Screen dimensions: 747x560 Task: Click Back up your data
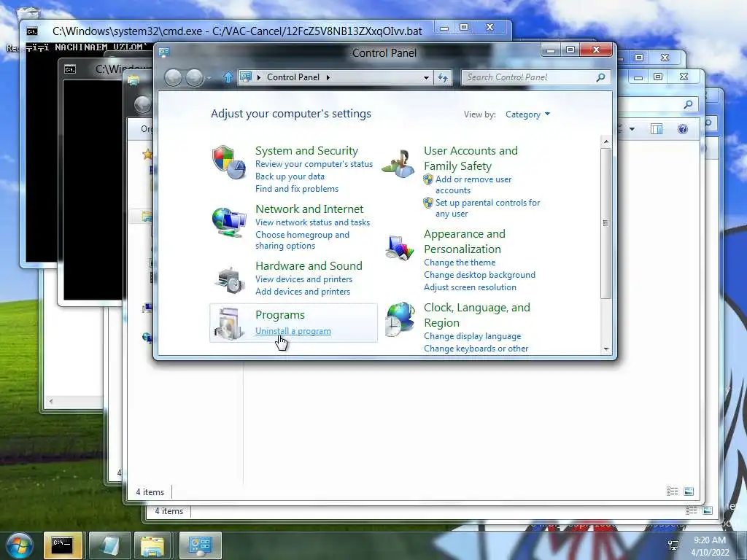tap(290, 176)
